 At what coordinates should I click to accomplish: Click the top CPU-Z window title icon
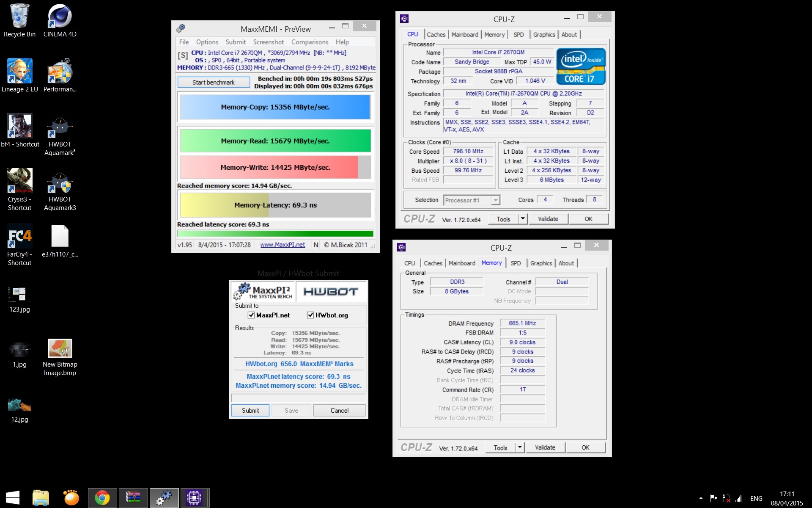click(404, 19)
